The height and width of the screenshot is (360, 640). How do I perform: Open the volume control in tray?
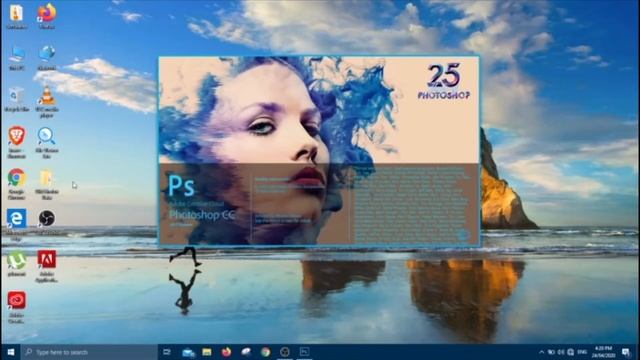click(561, 352)
